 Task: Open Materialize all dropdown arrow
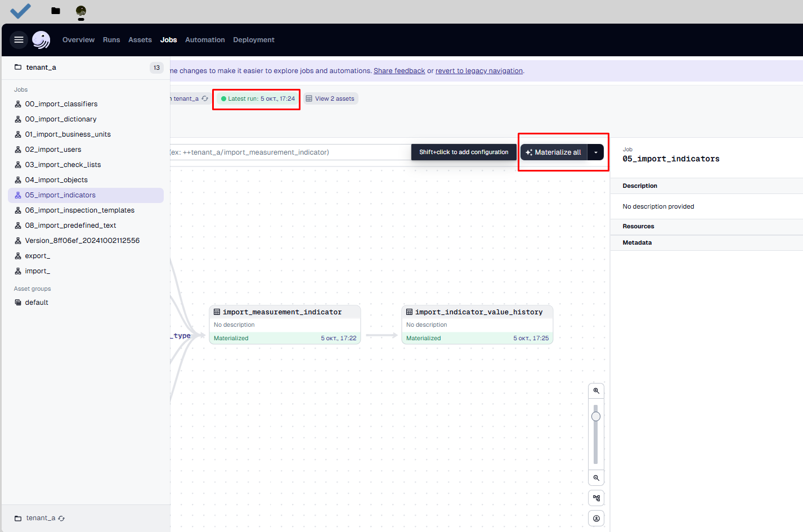[595, 152]
